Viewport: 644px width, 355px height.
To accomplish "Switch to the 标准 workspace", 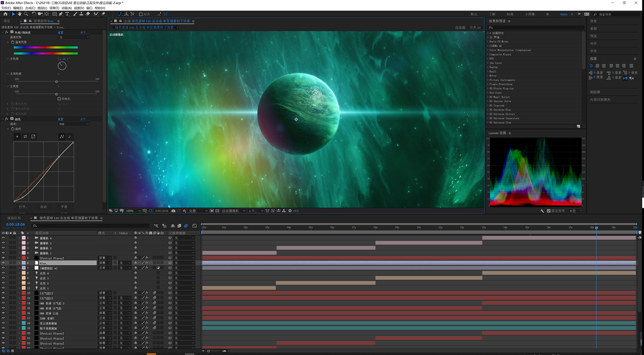I will click(510, 14).
